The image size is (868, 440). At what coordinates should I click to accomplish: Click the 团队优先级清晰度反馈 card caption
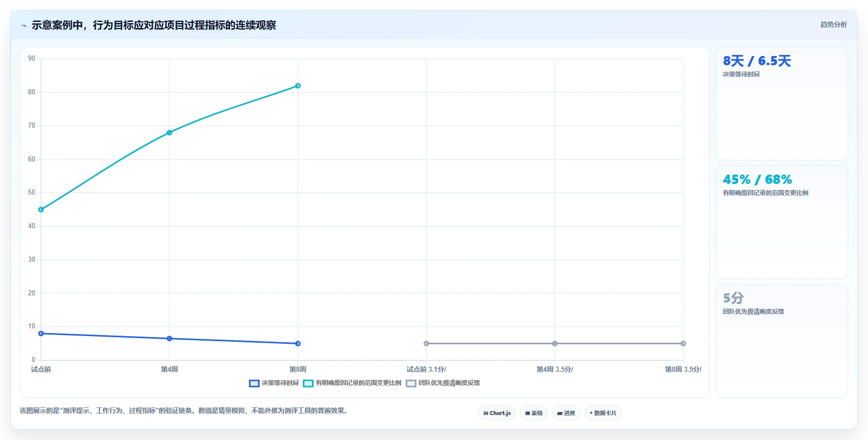click(x=753, y=312)
